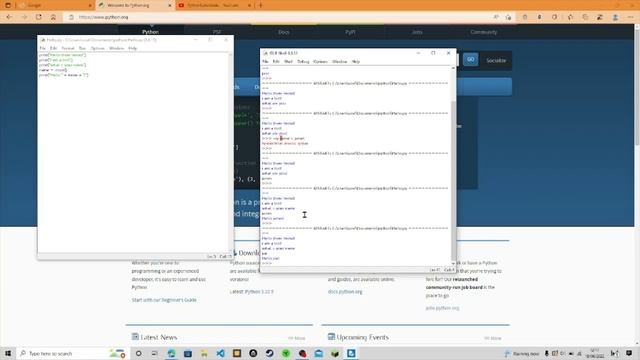Open the docs.python.org link

pyautogui.click(x=345, y=292)
